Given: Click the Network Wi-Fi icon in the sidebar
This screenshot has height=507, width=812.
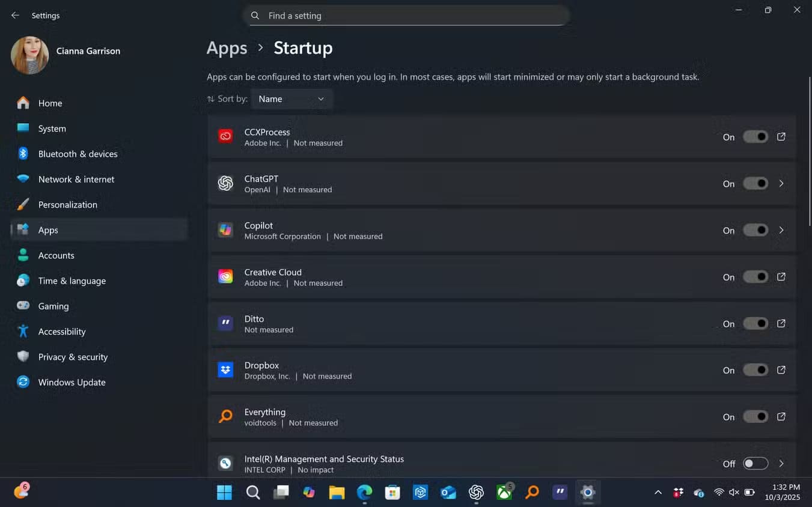Looking at the screenshot, I should coord(23,179).
